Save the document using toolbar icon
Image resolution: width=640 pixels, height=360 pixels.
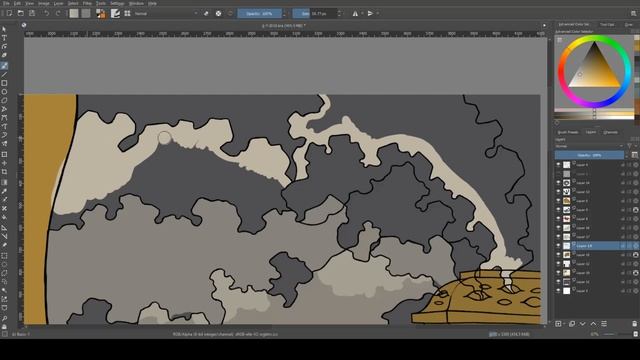pyautogui.click(x=32, y=13)
